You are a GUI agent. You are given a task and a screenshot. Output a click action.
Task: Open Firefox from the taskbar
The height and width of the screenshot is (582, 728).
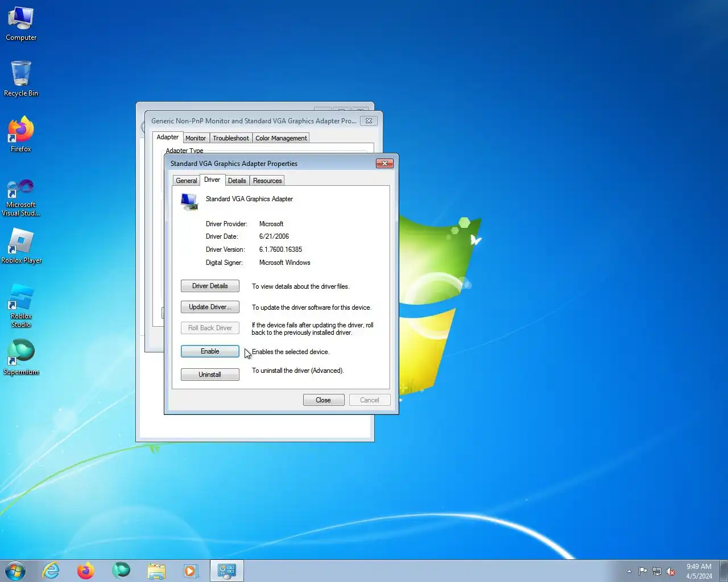[x=86, y=571]
